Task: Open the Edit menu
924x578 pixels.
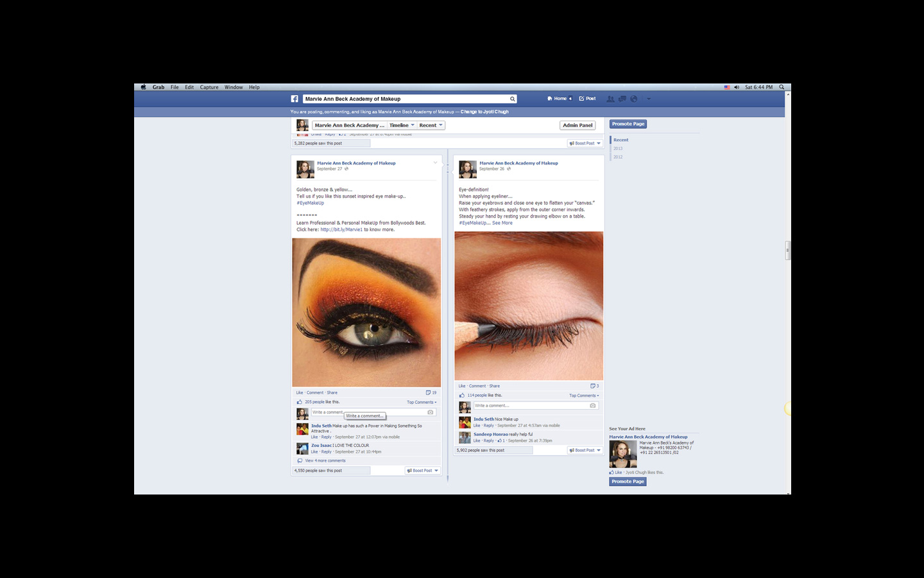Action: [189, 87]
